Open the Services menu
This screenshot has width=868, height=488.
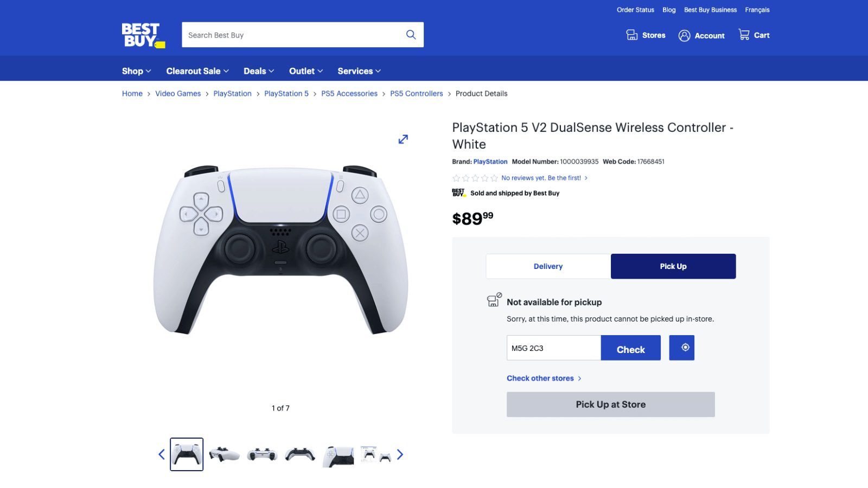coord(359,71)
